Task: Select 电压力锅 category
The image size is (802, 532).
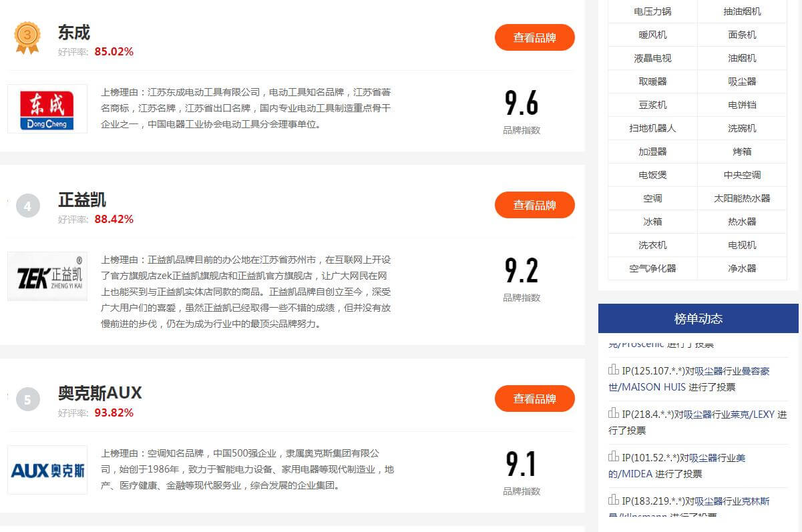Action: pos(652,11)
